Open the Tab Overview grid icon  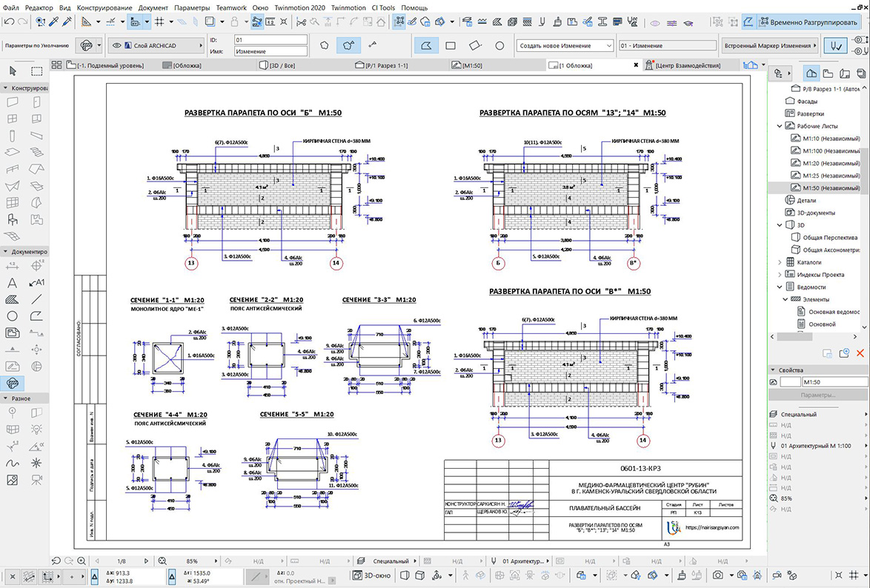[56, 65]
